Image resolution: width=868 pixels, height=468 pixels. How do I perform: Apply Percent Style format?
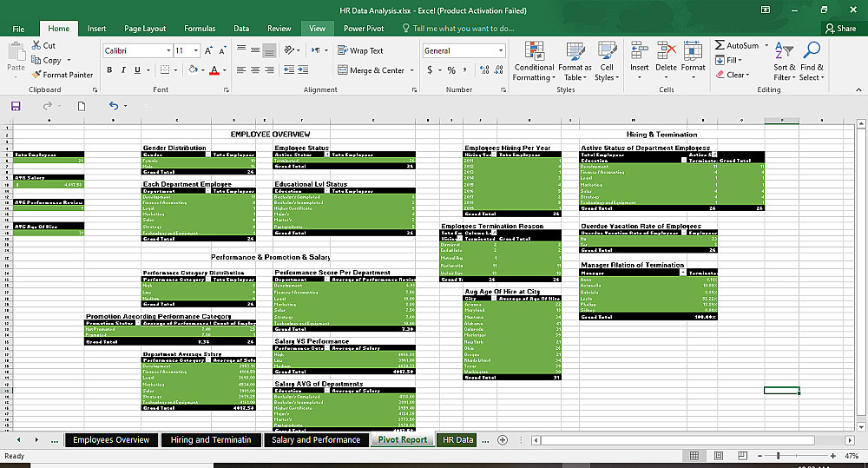coord(451,69)
